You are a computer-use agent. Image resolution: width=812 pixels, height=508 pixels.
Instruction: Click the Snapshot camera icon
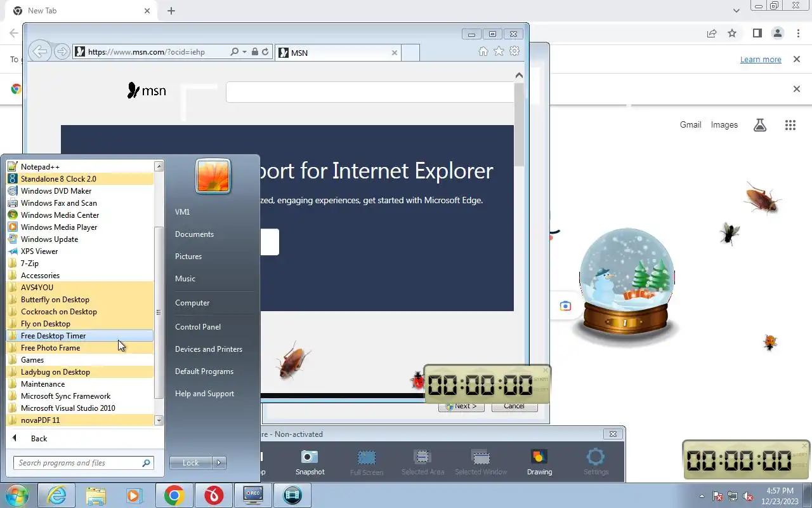point(310,457)
